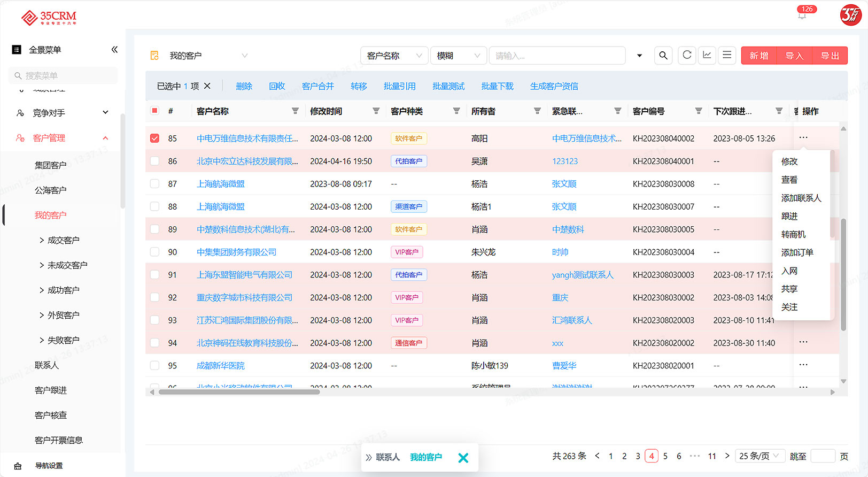Viewport: 868px width, 477px height.
Task: Click the 导入 button
Action: point(794,56)
